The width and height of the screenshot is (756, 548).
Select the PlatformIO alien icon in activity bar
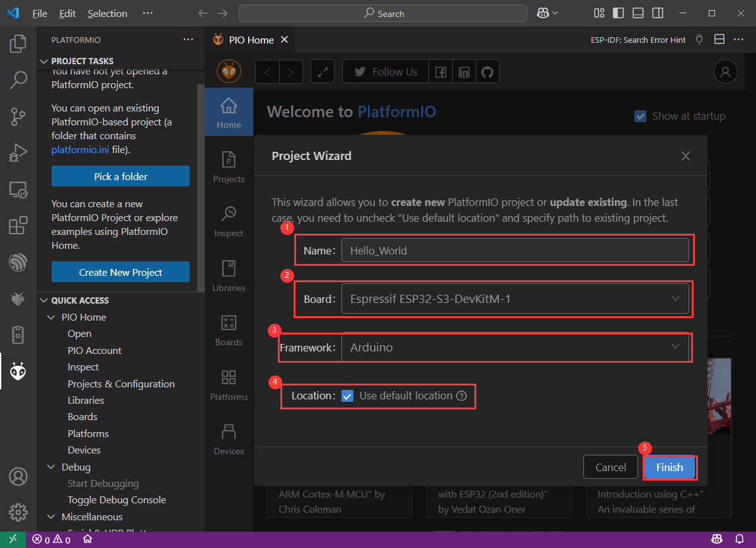[x=18, y=372]
